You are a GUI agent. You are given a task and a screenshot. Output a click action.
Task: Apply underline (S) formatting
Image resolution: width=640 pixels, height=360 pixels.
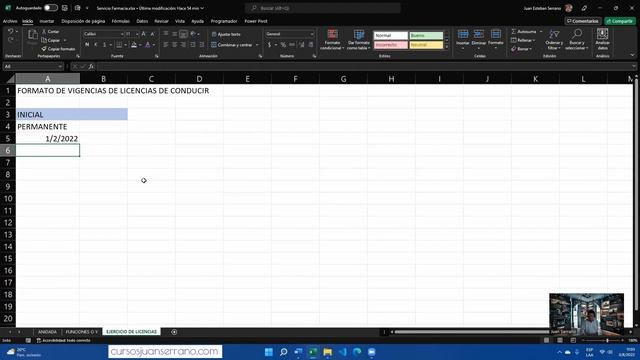pyautogui.click(x=104, y=44)
